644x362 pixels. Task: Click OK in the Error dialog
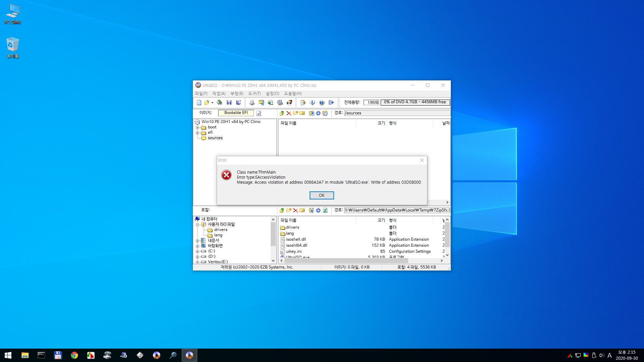(322, 195)
